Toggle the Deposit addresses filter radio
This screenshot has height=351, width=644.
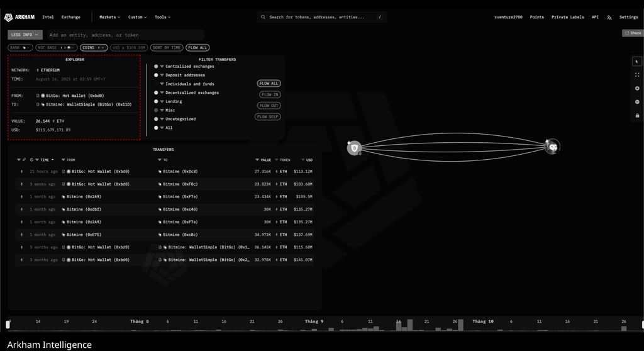pyautogui.click(x=156, y=75)
